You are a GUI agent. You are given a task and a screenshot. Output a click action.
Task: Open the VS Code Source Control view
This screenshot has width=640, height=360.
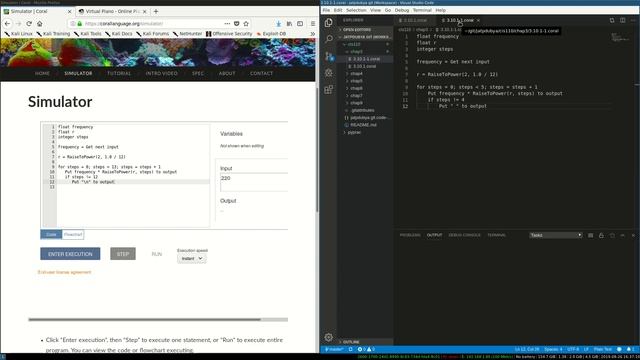(x=329, y=56)
